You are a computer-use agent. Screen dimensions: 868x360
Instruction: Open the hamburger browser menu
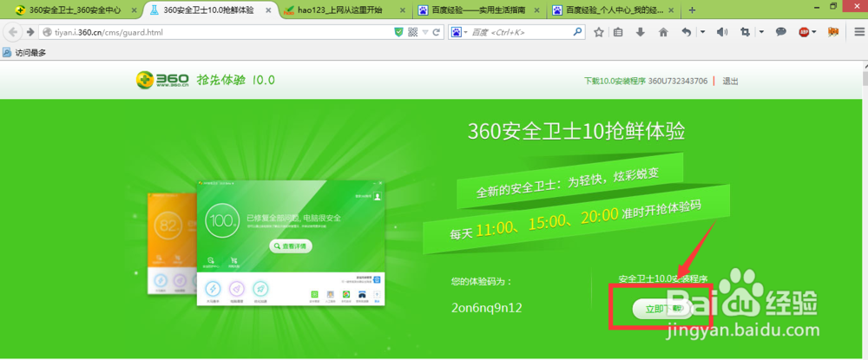[858, 33]
